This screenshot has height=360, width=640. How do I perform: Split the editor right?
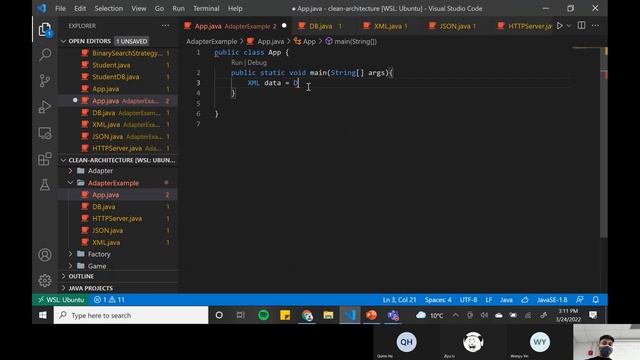[581, 26]
